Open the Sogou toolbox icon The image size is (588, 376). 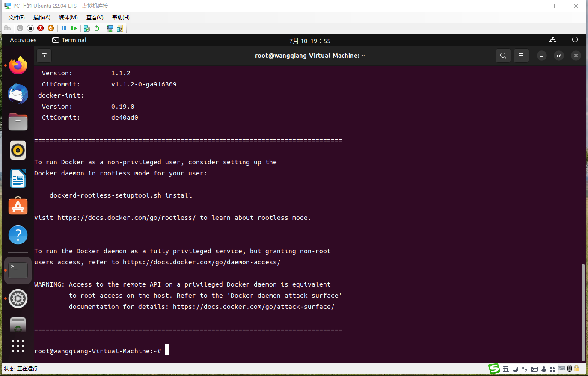pos(552,369)
